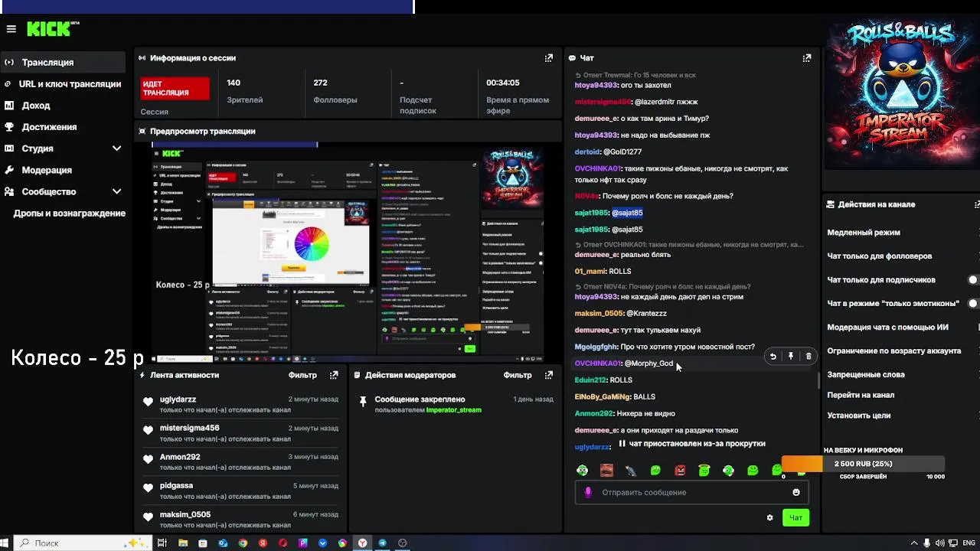Viewport: 980px width, 551px height.
Task: Toggle subscribers-only chat switch
Action: (x=974, y=279)
